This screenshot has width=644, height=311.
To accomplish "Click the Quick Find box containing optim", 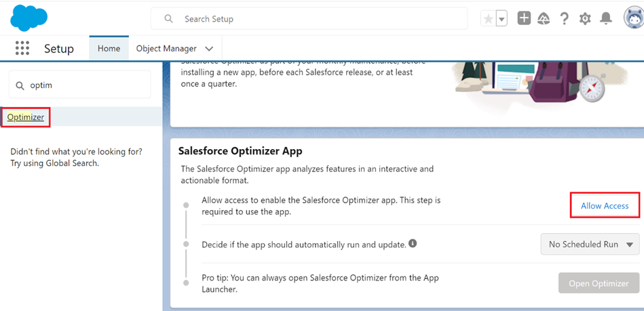I will pos(79,85).
